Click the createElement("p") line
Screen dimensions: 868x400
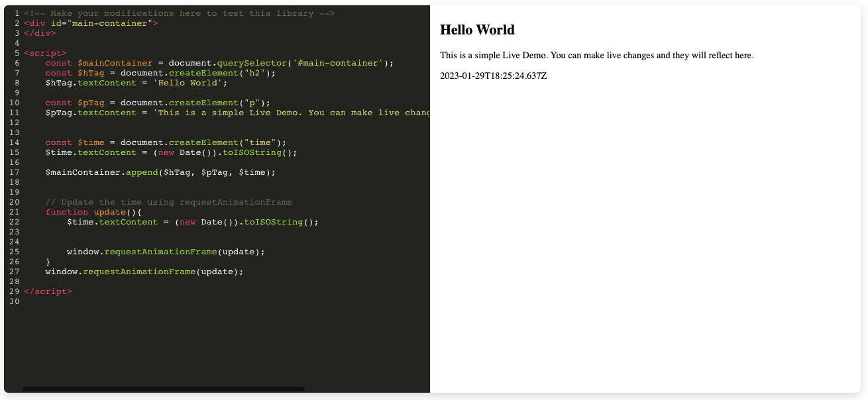158,103
